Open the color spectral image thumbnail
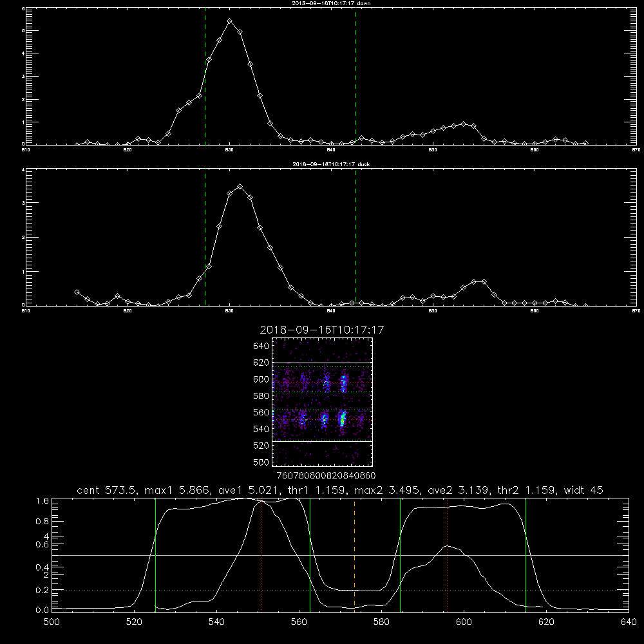This screenshot has width=644, height=644. tap(322, 402)
